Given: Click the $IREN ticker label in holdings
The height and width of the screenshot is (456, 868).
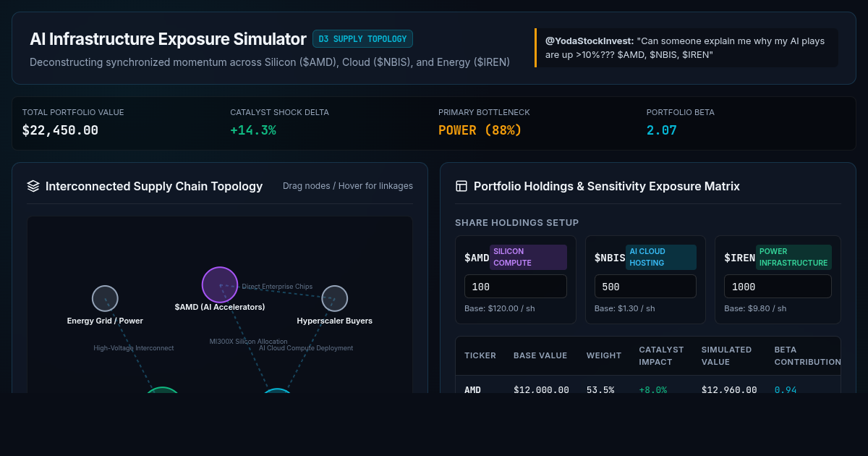Looking at the screenshot, I should (739, 258).
